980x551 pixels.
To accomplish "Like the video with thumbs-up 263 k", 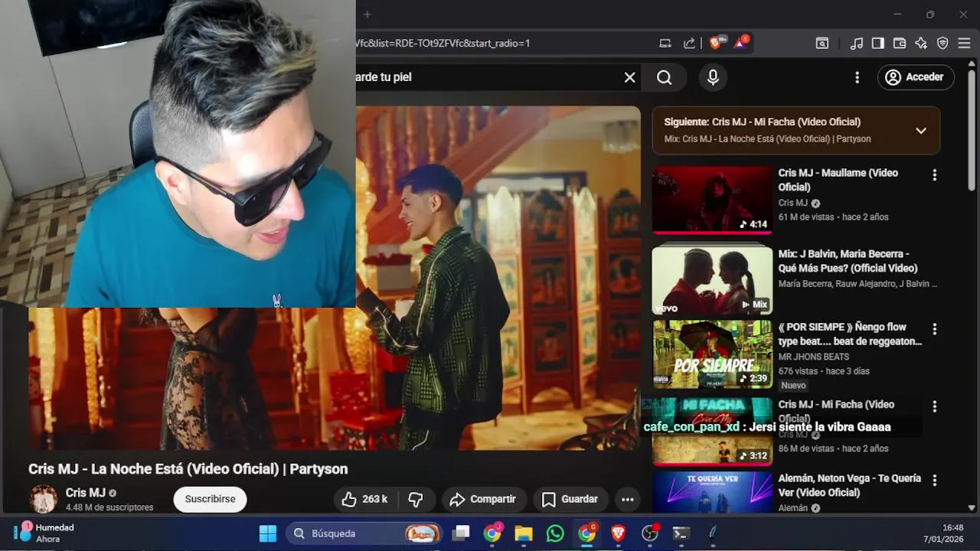I will (365, 499).
